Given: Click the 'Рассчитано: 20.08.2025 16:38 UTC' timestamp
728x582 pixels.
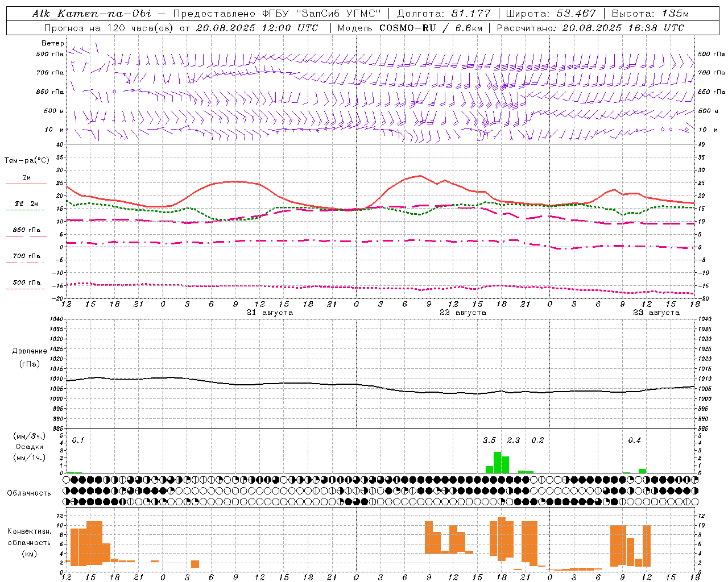Looking at the screenshot, I should [x=590, y=28].
